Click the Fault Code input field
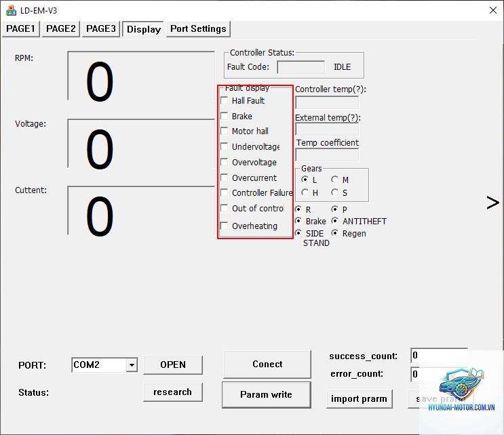504x435 pixels. tap(301, 67)
